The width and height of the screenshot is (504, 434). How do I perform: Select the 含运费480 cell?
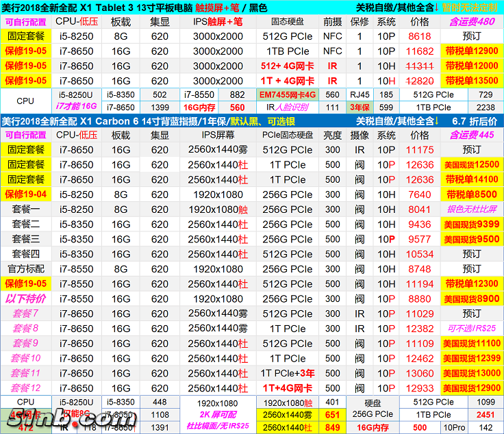471,21
